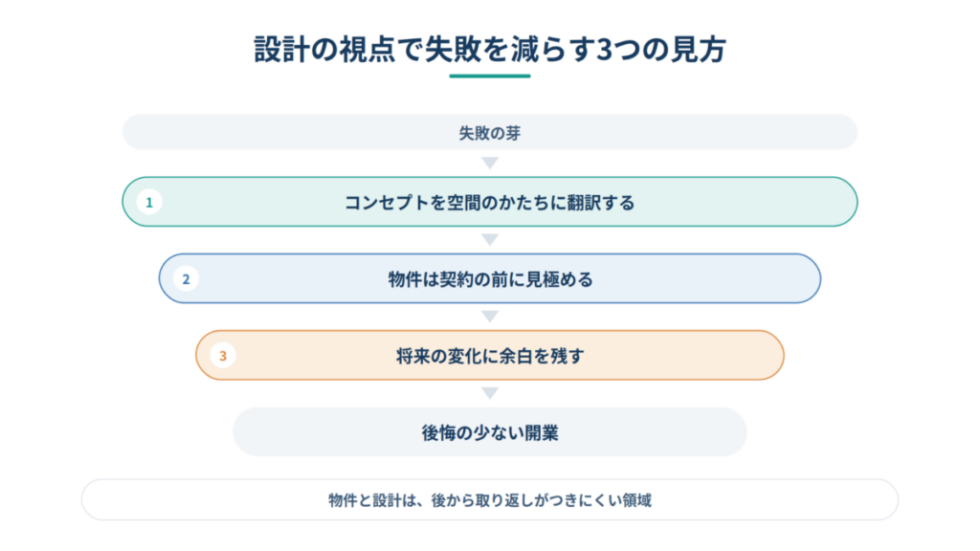Select the number 2 circle badge
Screen dimensions: 980x551
click(x=186, y=278)
